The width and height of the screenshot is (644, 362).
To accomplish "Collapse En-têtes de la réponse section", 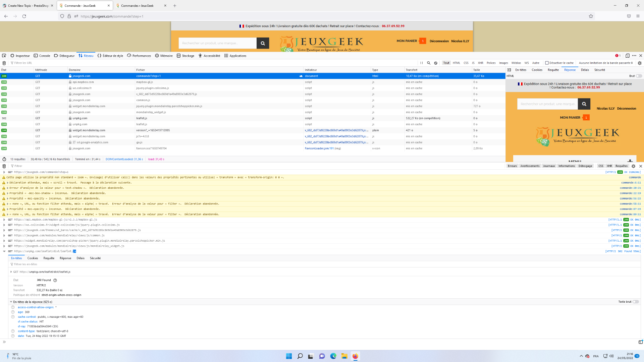I will pos(11,302).
